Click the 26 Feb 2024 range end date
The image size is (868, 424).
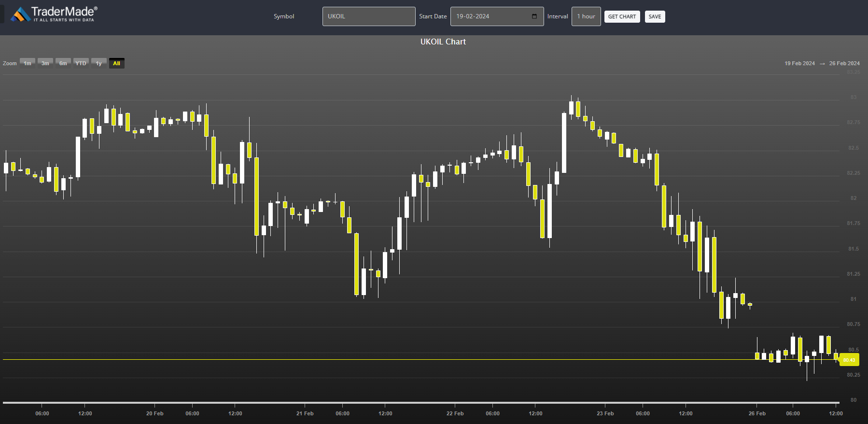pos(844,63)
